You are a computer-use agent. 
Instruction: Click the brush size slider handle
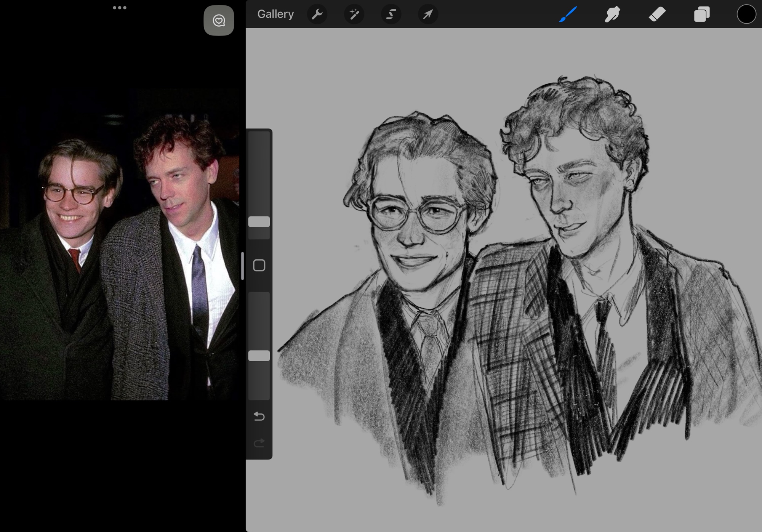259,222
